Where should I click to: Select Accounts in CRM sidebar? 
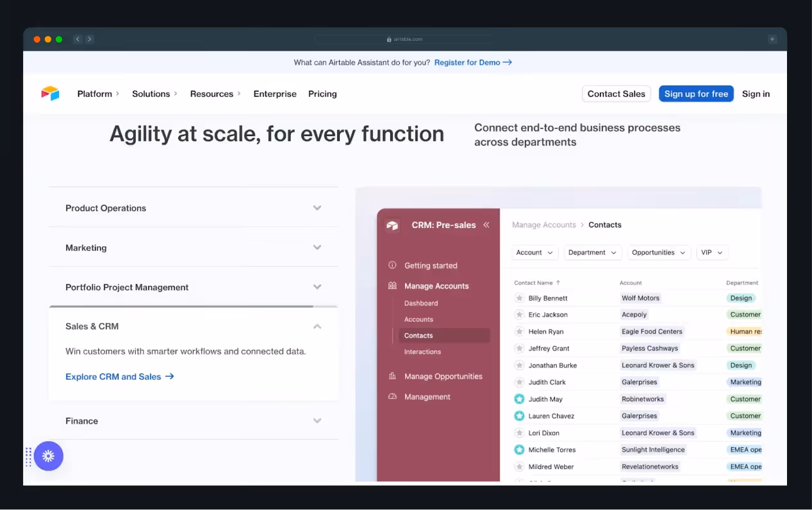click(418, 319)
